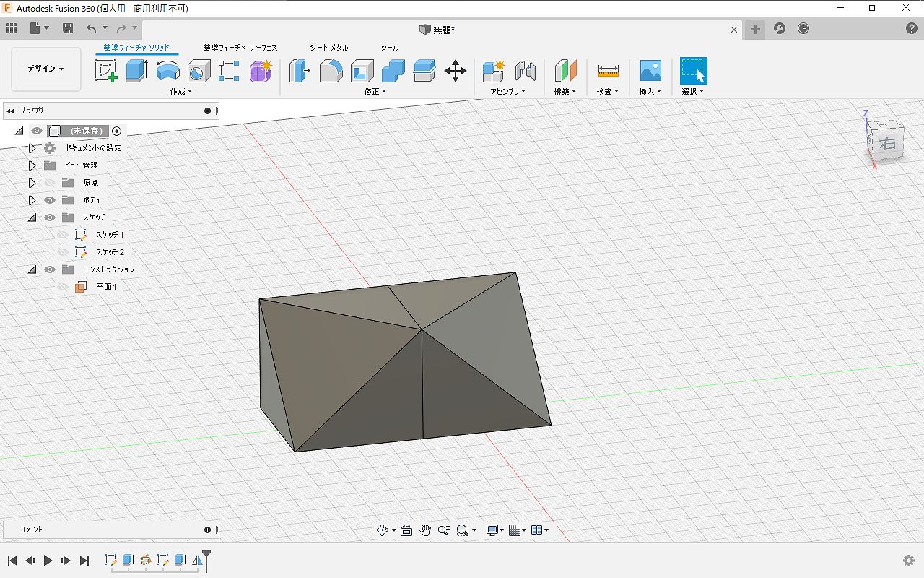
Task: Activate the root component radio button
Action: tap(117, 131)
